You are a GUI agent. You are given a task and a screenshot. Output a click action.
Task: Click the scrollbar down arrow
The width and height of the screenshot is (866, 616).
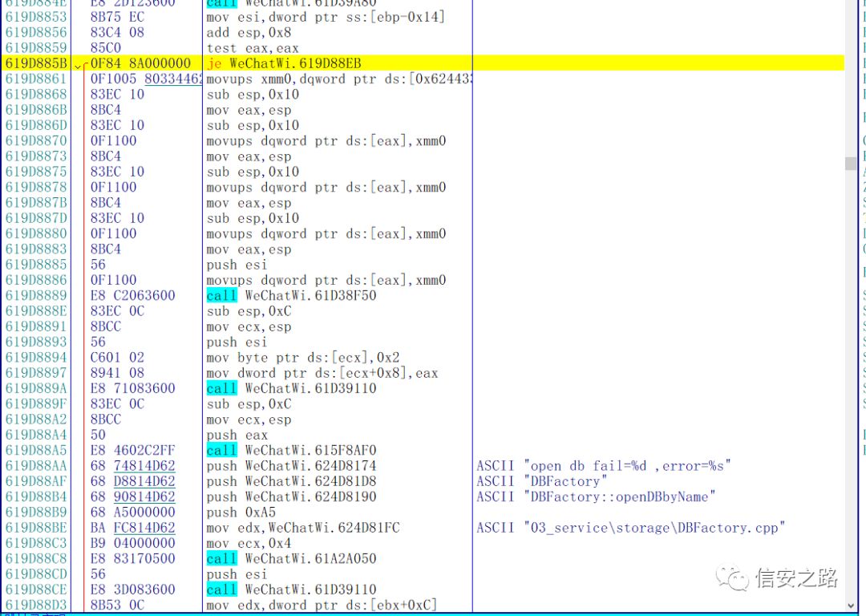click(851, 606)
